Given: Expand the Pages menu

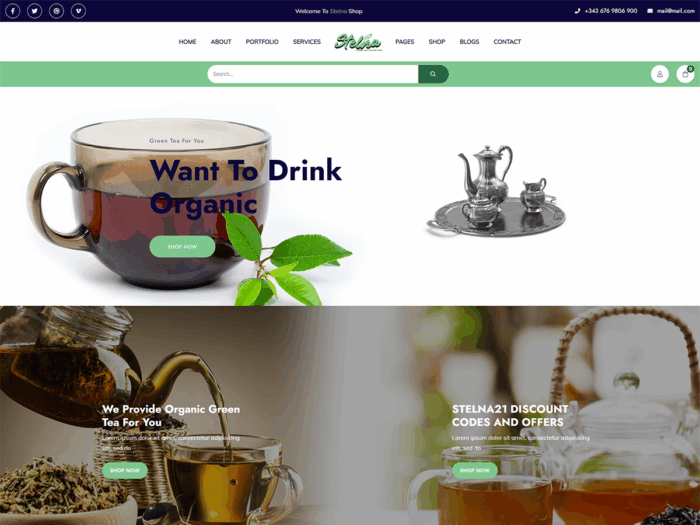Looking at the screenshot, I should [x=404, y=42].
